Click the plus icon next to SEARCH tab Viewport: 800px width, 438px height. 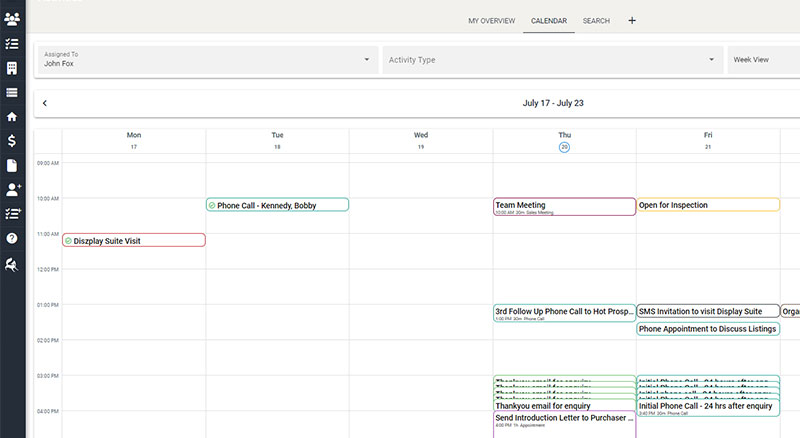click(632, 20)
